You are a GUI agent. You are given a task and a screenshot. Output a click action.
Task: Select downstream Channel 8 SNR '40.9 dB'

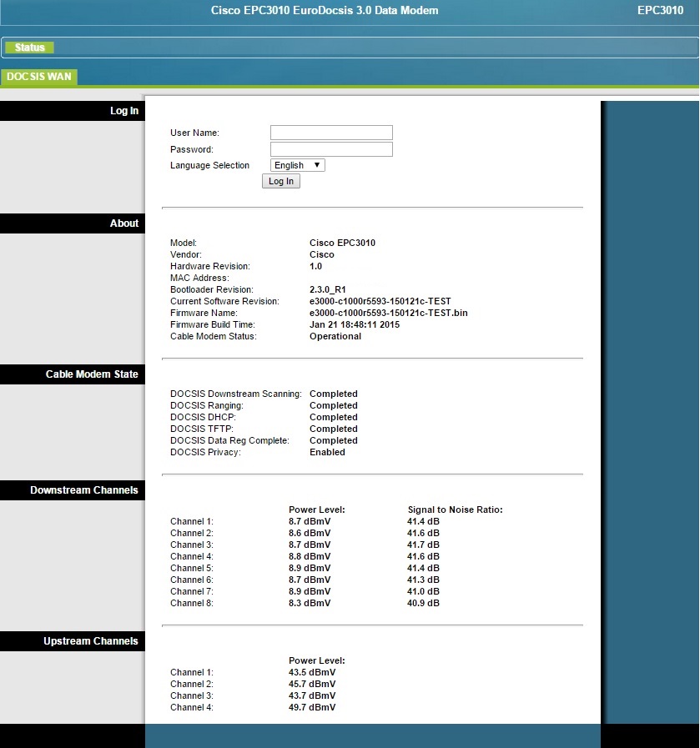(423, 604)
